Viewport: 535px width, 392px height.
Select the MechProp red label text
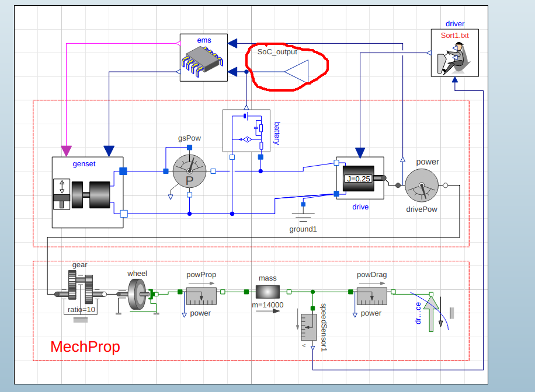(x=85, y=346)
